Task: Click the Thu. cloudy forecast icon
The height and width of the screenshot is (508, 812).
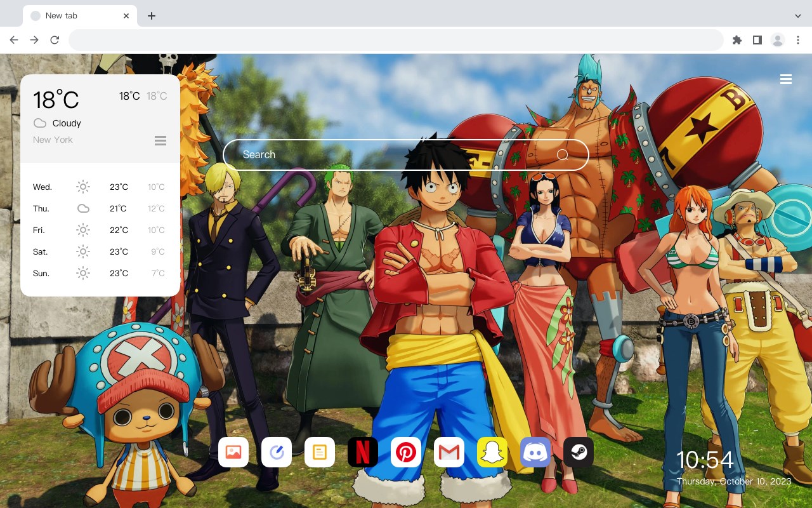Action: tap(83, 208)
